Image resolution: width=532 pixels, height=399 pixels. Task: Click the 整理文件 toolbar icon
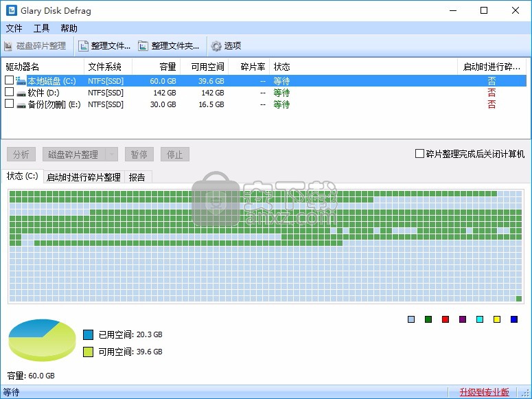pyautogui.click(x=83, y=46)
